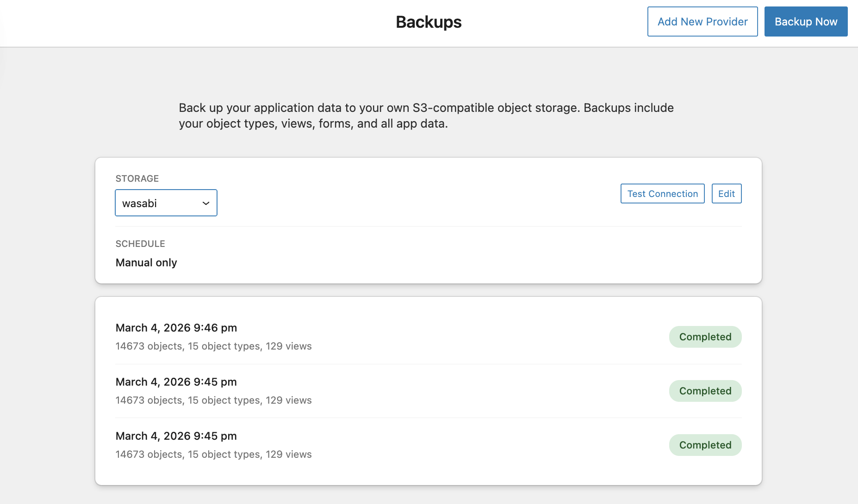This screenshot has height=504, width=858.
Task: Click the SCHEDULE section label
Action: point(140,243)
